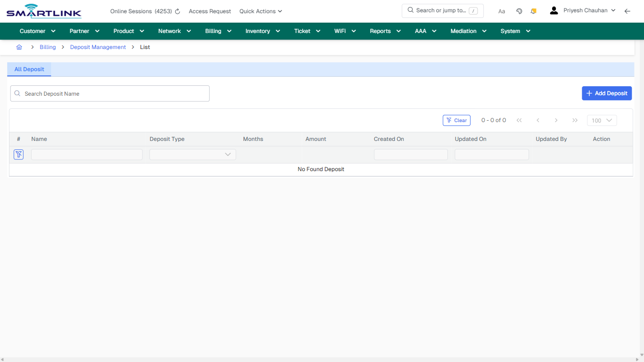Click the user profile avatar icon
Image resolution: width=644 pixels, height=362 pixels.
[553, 10]
